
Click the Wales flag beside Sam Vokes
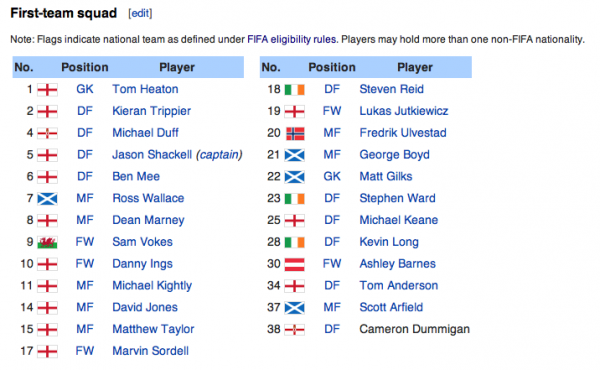click(x=47, y=243)
